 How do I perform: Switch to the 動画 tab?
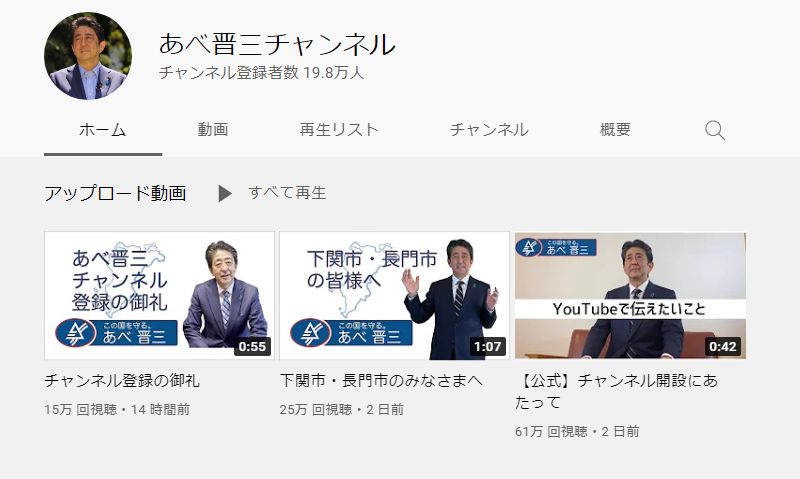click(x=213, y=130)
